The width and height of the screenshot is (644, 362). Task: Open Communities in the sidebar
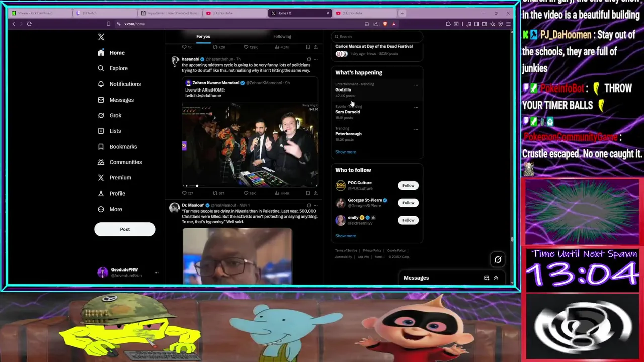click(x=119, y=162)
